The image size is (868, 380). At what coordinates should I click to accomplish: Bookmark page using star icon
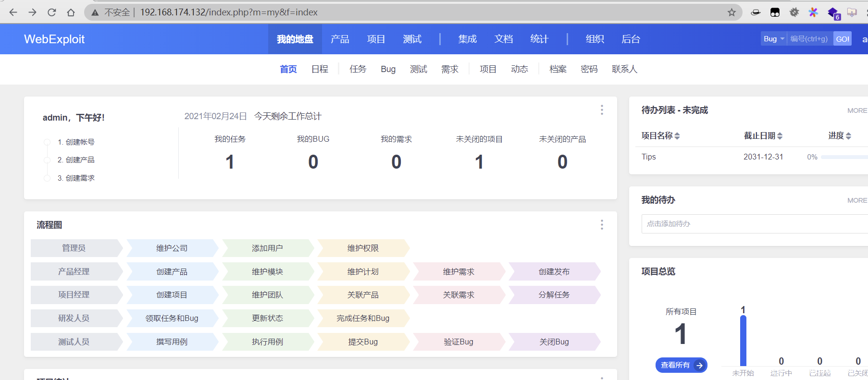[x=732, y=12]
